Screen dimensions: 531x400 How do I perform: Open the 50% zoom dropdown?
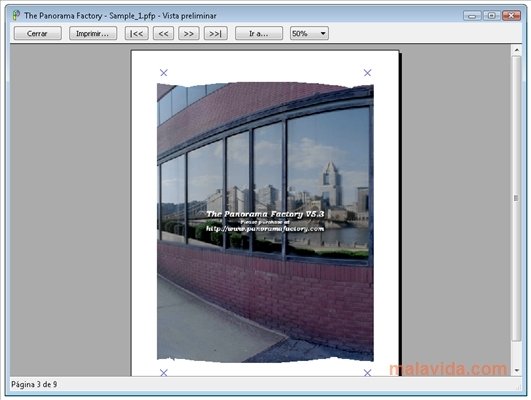[x=309, y=34]
